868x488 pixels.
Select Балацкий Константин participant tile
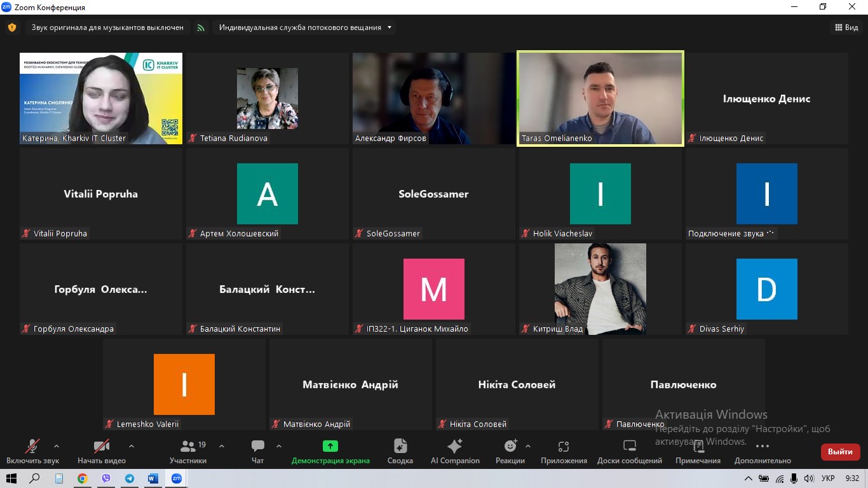pyautogui.click(x=268, y=289)
